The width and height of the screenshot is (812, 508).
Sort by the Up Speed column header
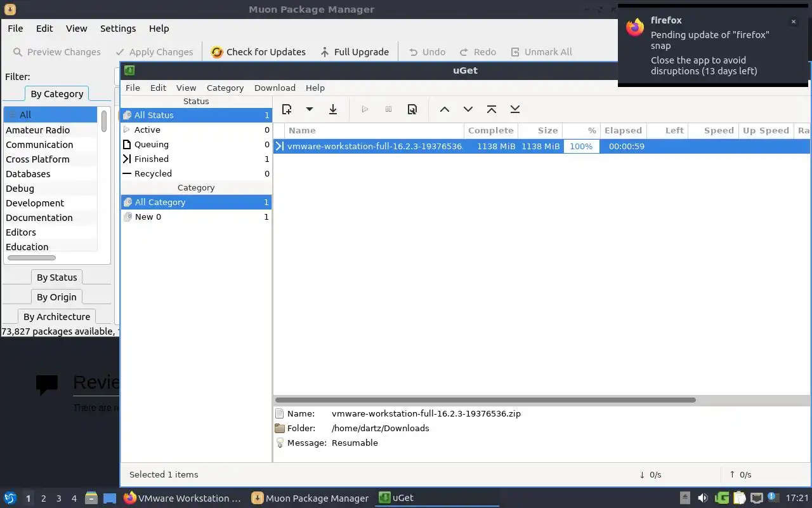[766, 130]
